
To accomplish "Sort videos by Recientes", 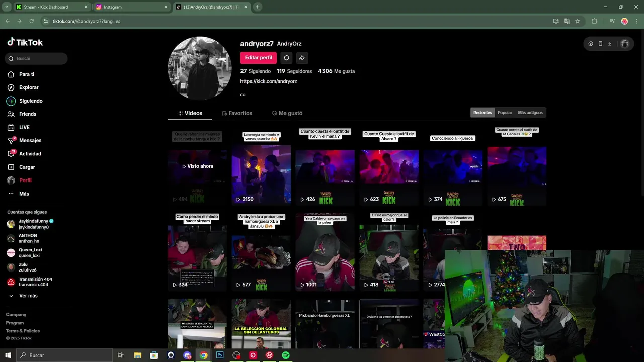I will [x=482, y=113].
